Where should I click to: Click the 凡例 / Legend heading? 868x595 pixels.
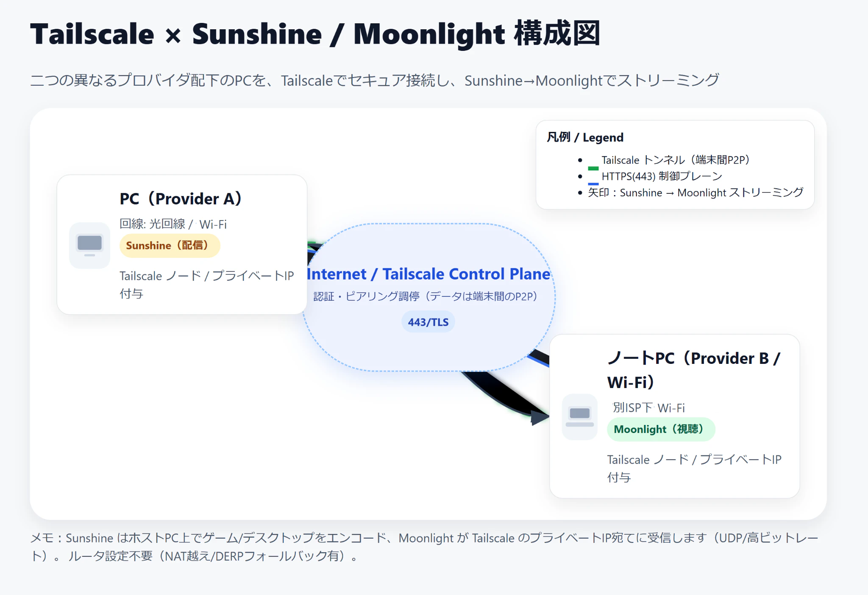(585, 137)
